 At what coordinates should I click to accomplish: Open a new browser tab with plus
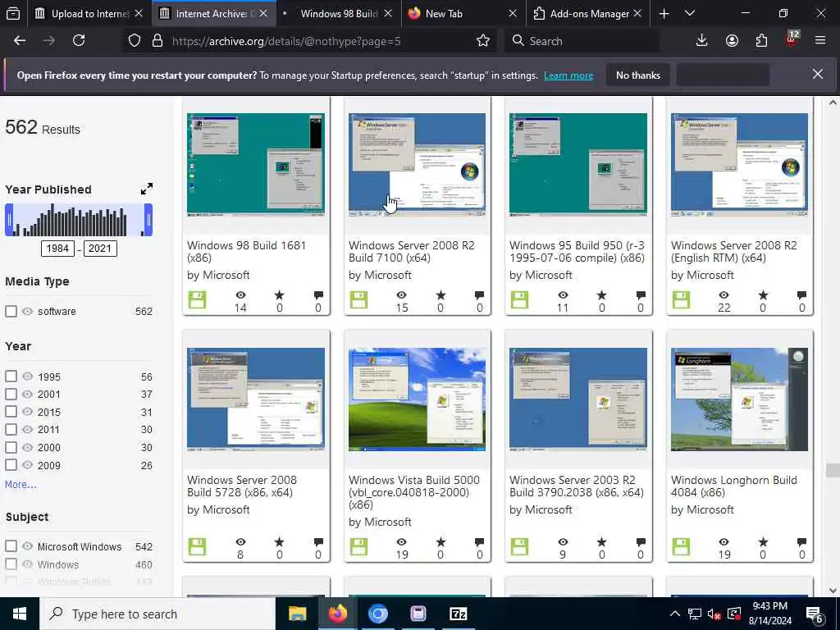664,14
